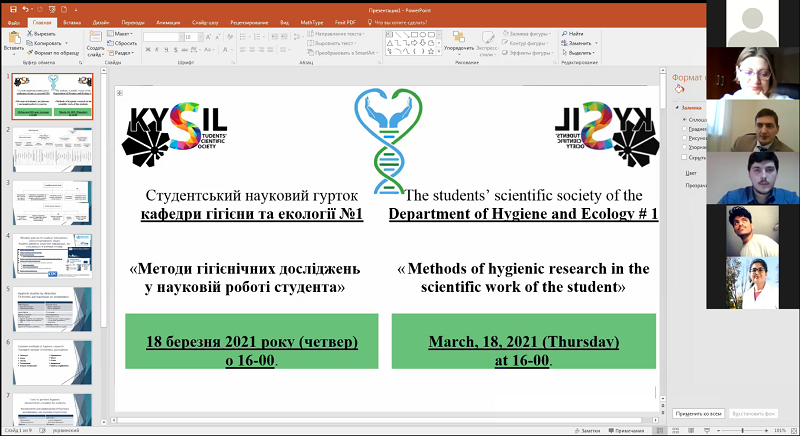This screenshot has height=436, width=800.
Task: Click the New Slide (Создать слайд) icon
Action: pyautogui.click(x=95, y=37)
